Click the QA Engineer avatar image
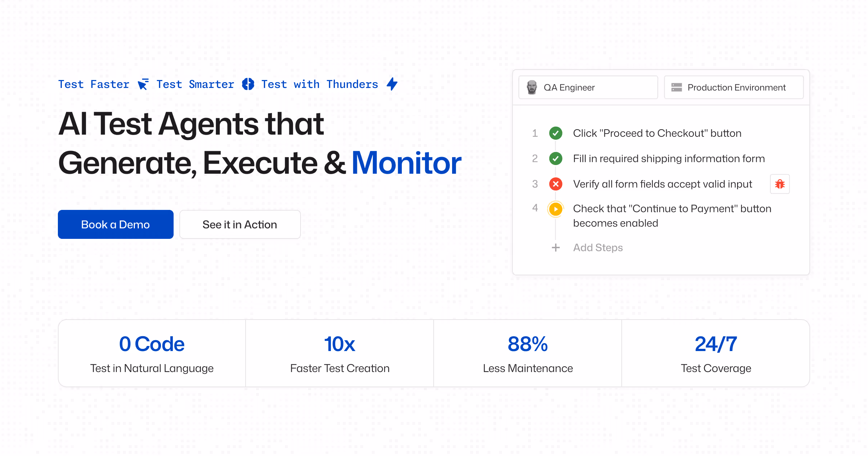Viewport: 868px width, 456px height. [532, 88]
